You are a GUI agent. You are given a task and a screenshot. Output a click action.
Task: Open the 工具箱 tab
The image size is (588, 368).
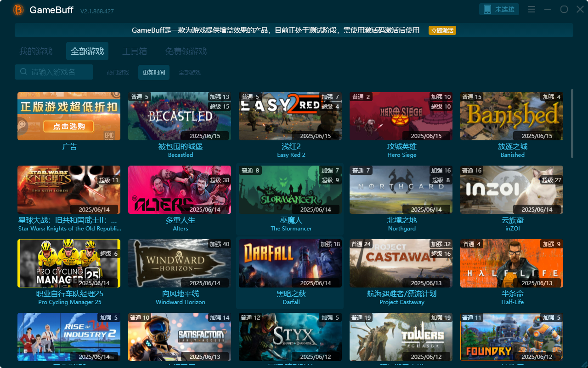(134, 51)
